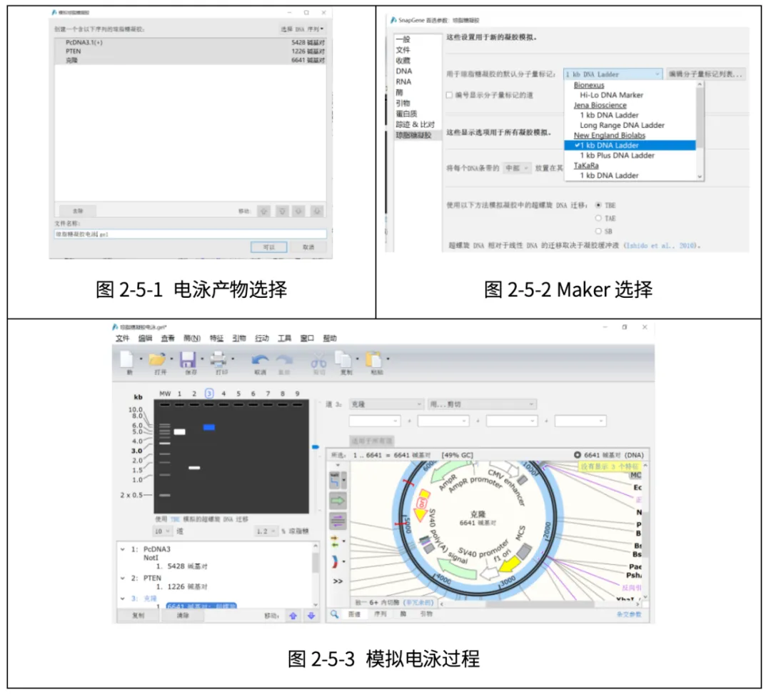Click the Paste (粘贴) clipboard icon
Viewport: 771px width, 700px height.
(373, 359)
